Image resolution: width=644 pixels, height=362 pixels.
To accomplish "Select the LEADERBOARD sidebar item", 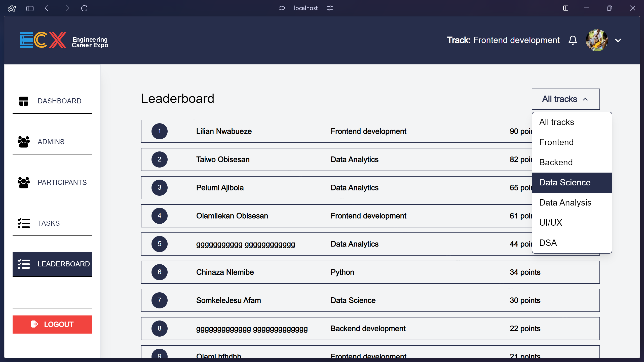I will [52, 264].
